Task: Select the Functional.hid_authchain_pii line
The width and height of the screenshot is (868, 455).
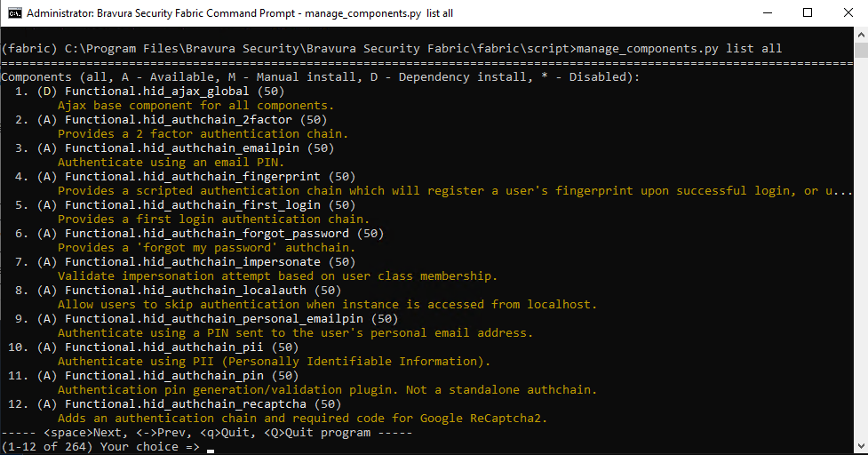Action: (x=167, y=347)
